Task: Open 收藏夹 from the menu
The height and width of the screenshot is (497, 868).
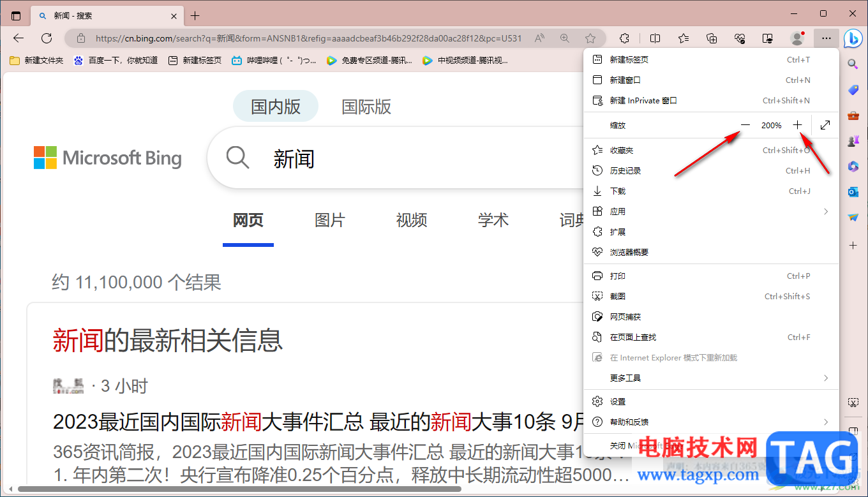Action: [711, 151]
